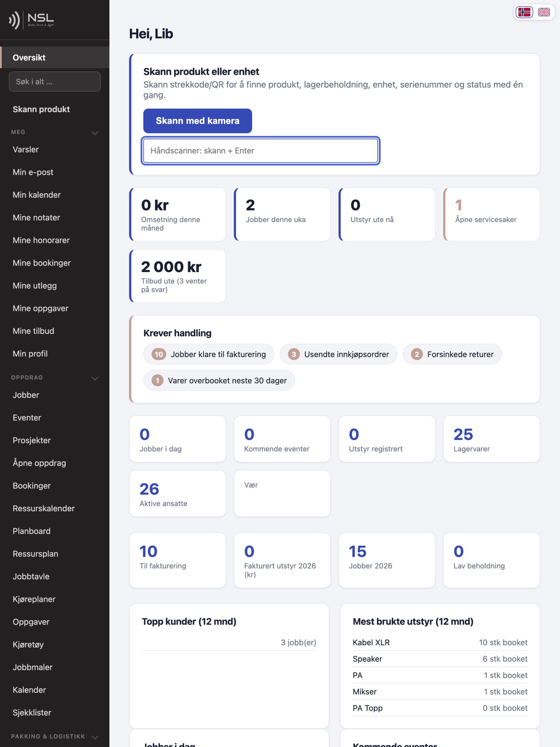Switch language to Norwegian flag
This screenshot has width=560, height=747.
point(524,12)
